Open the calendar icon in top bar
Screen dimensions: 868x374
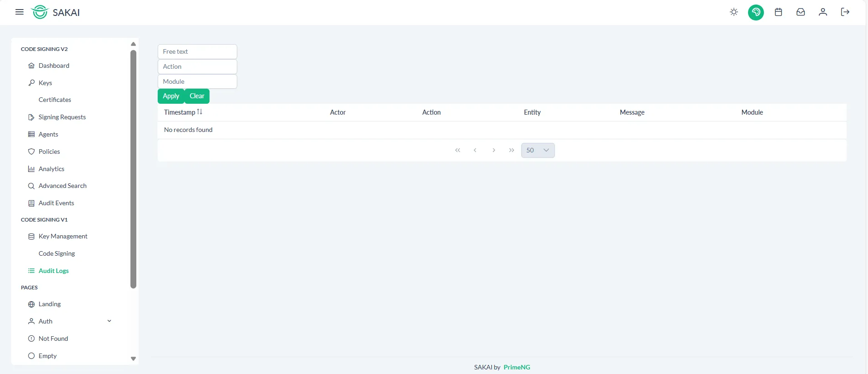tap(778, 12)
